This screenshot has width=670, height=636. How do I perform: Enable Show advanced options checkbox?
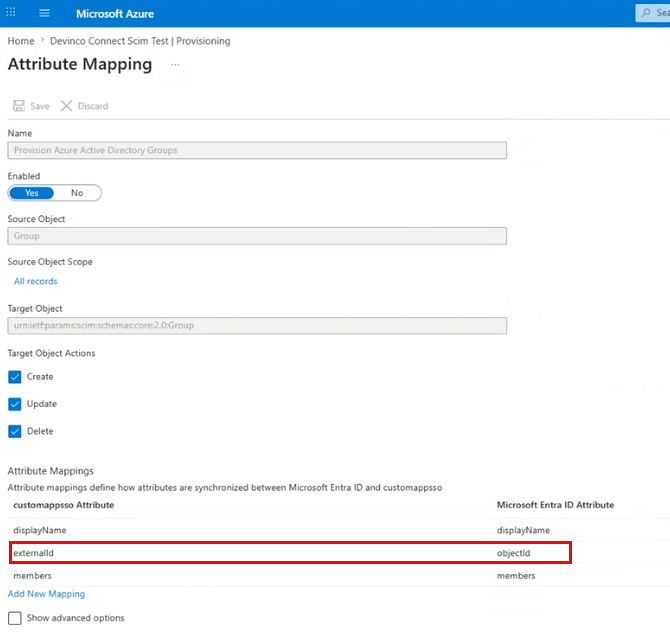(15, 618)
